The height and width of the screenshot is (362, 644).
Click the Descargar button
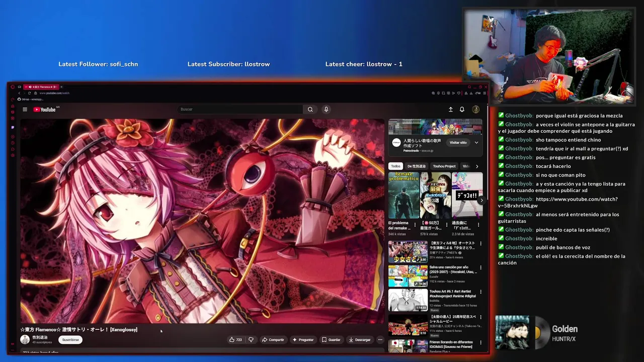(x=360, y=340)
